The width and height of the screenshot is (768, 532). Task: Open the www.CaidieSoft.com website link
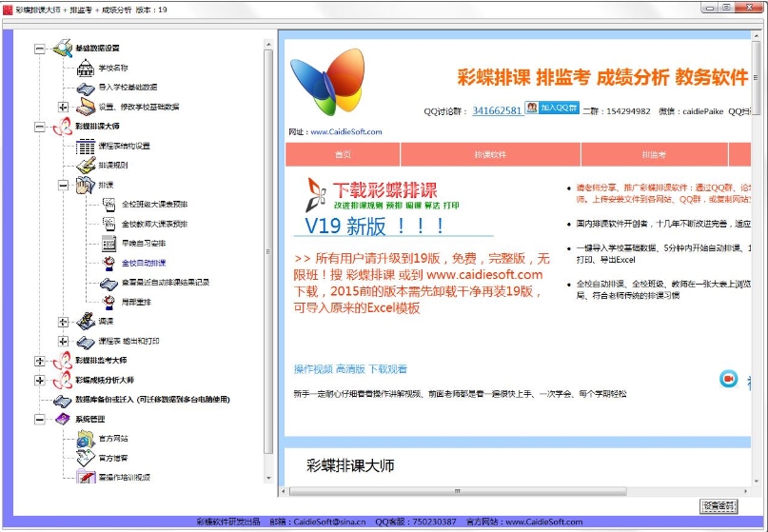click(346, 131)
